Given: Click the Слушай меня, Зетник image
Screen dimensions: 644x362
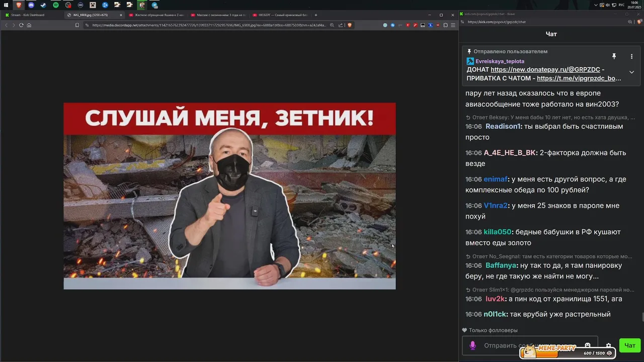Looking at the screenshot, I should coord(229,196).
